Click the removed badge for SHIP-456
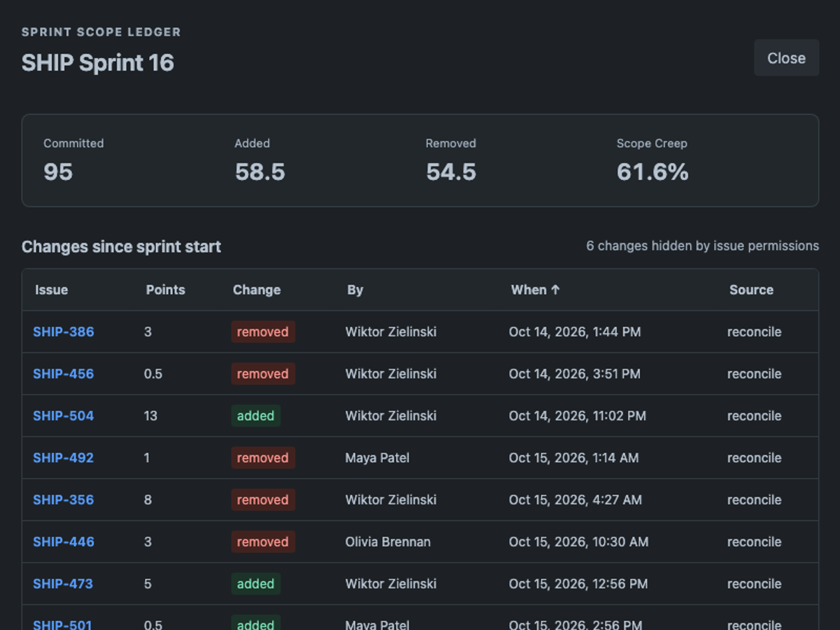 (x=263, y=374)
